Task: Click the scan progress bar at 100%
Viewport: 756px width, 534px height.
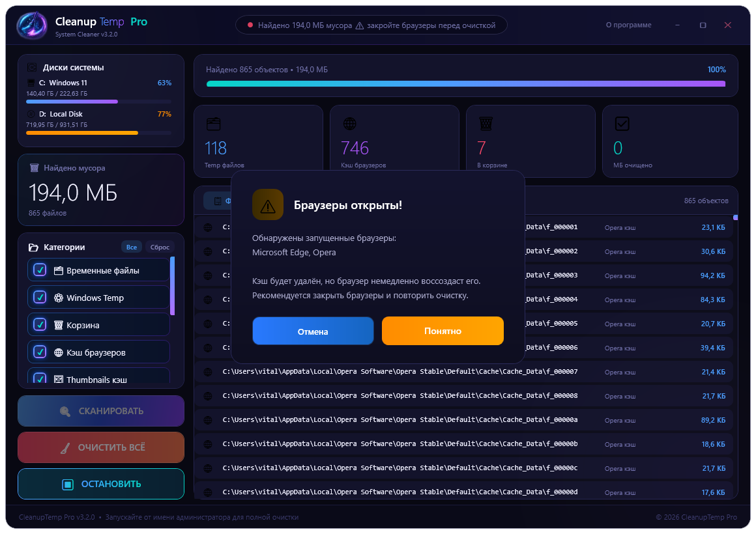Action: pyautogui.click(x=466, y=84)
